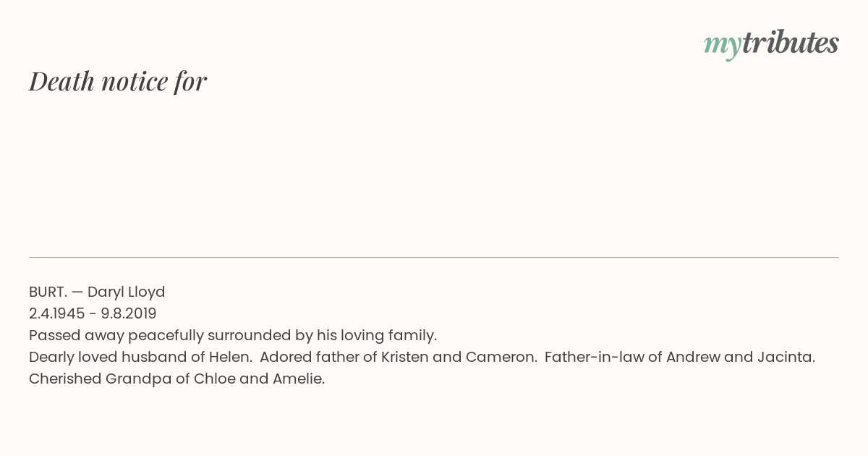
Task: Click the death date 9.8.2019
Action: pyautogui.click(x=129, y=313)
